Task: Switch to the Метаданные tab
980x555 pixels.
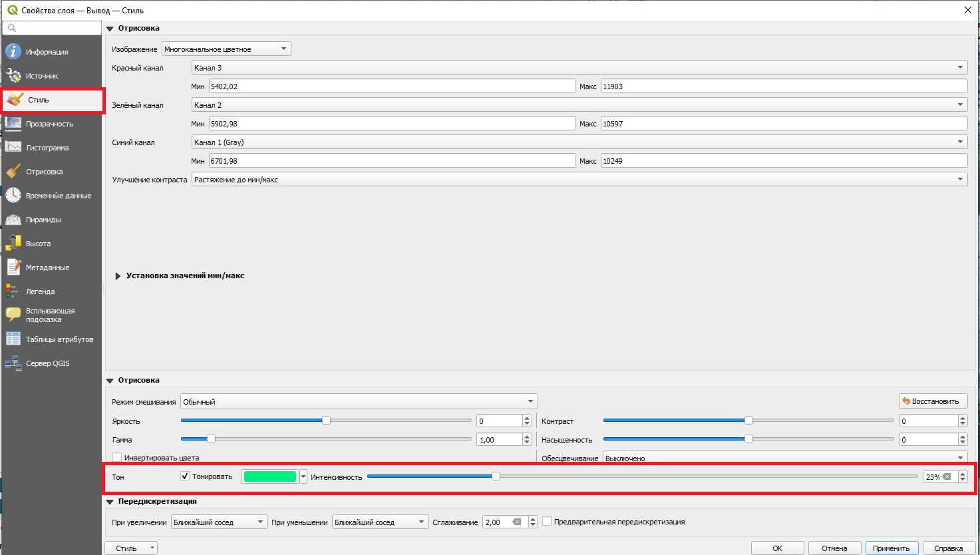Action: [47, 268]
